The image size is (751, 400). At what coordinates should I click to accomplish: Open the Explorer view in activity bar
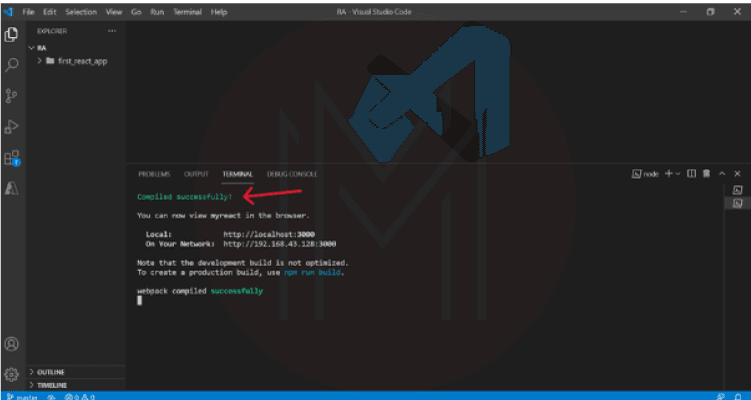tap(12, 35)
